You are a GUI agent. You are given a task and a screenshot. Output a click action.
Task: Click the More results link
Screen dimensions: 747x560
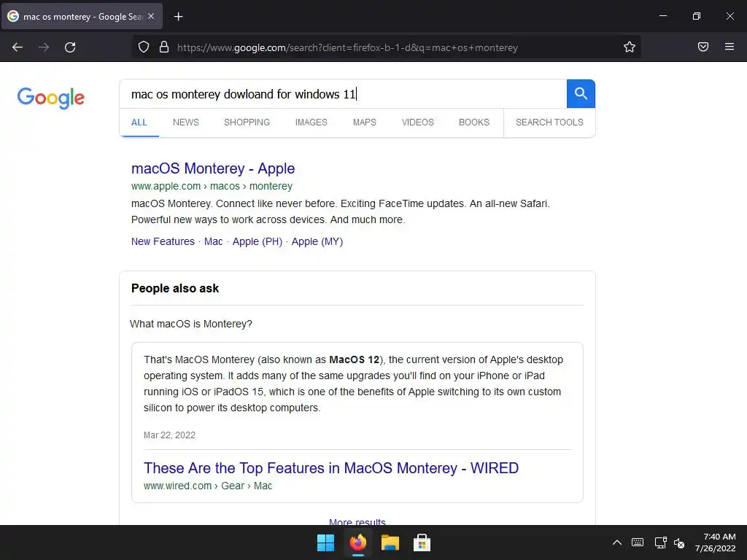[x=357, y=522]
